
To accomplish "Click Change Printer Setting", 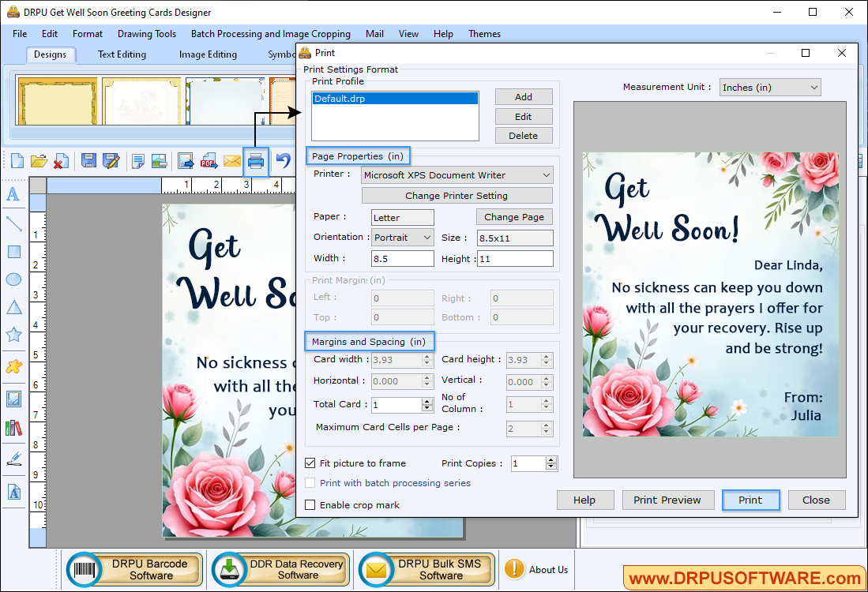I will coord(457,195).
